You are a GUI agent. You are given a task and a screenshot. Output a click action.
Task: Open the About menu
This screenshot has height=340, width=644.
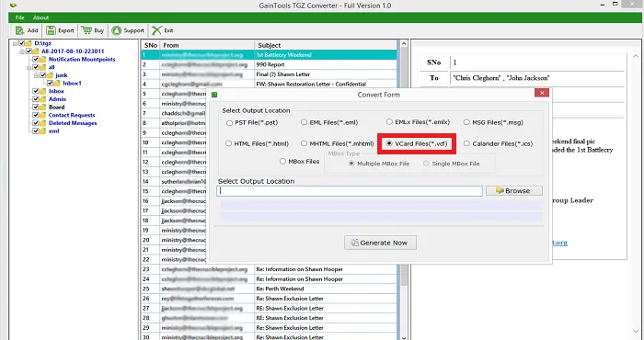tap(41, 17)
